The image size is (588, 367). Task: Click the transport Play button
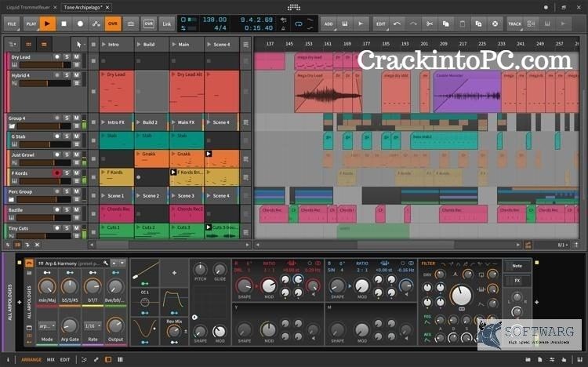(47, 24)
